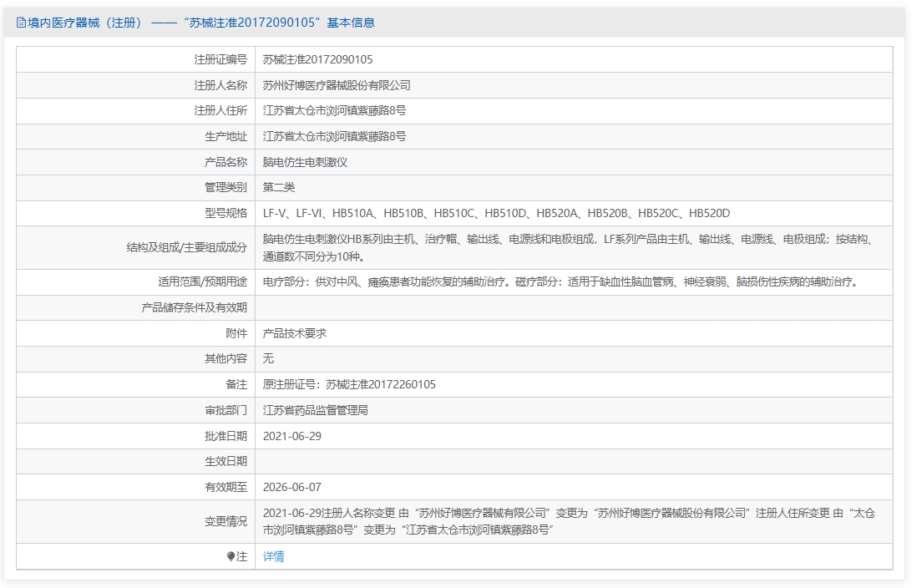Click the 管理类别 label
This screenshot has height=588, width=922.
tap(225, 188)
